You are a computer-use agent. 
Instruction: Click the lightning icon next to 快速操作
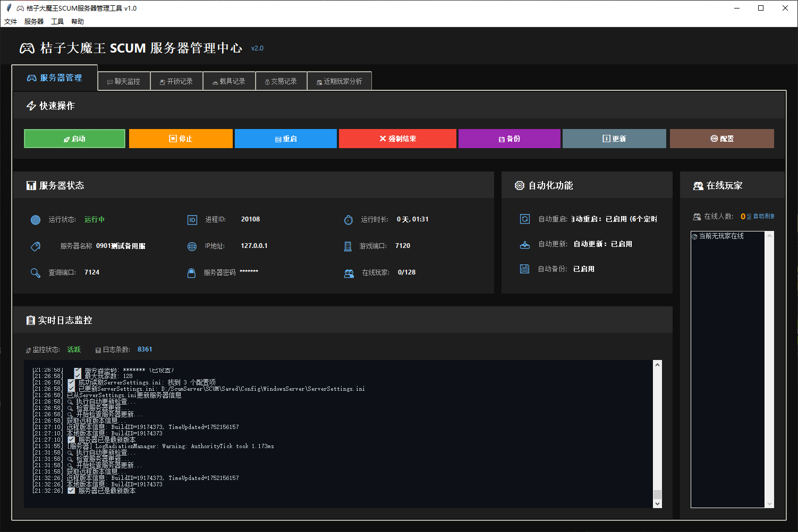coord(31,105)
